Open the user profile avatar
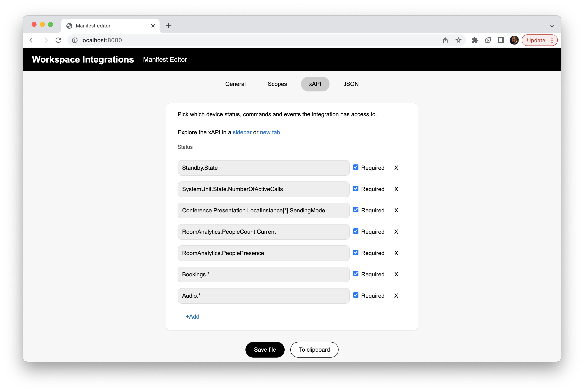Screen dimensions: 584x392 pos(514,40)
